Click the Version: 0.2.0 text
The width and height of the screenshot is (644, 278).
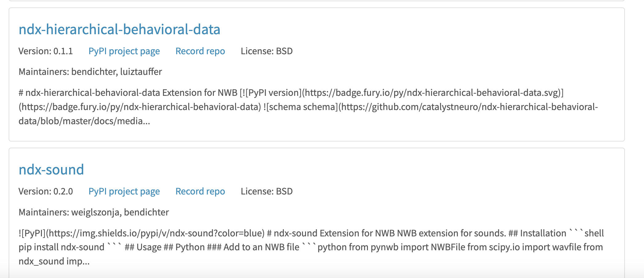(46, 191)
